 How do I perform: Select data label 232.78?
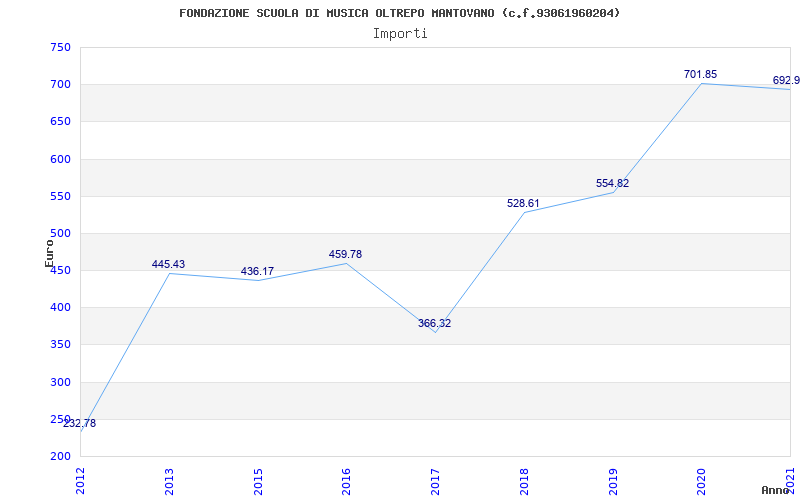[x=80, y=423]
